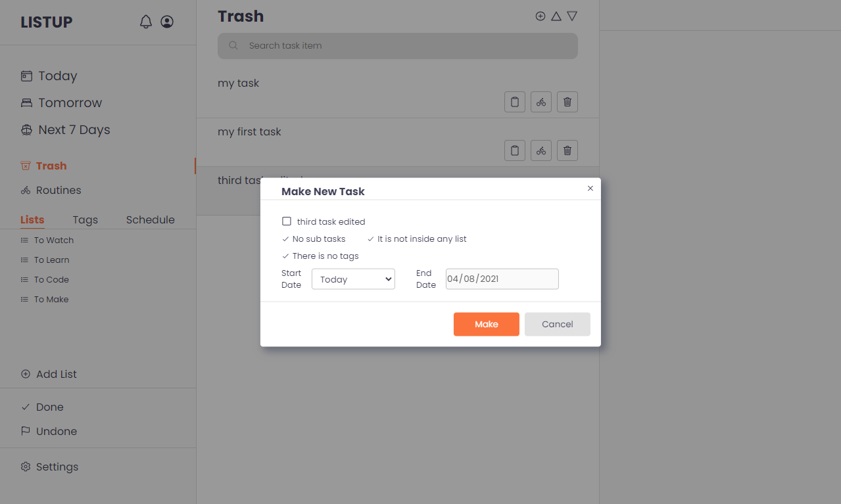Viewport: 841px width, 504px height.
Task: Open the Tomorrow view
Action: [70, 103]
